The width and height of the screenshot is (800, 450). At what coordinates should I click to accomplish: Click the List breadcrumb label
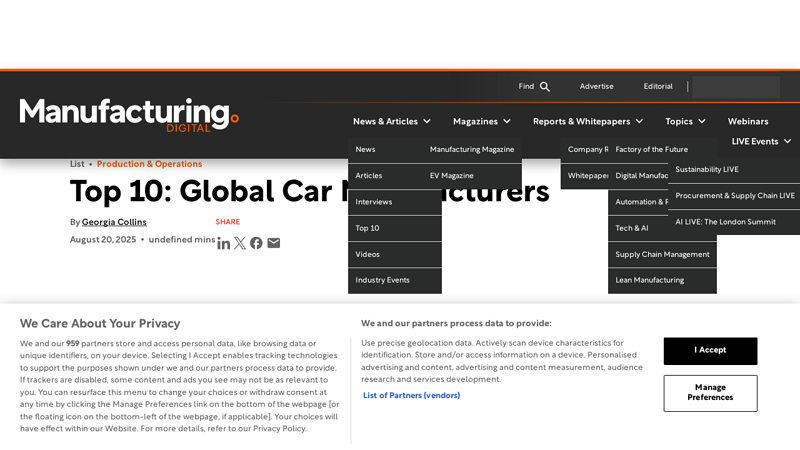(x=77, y=164)
